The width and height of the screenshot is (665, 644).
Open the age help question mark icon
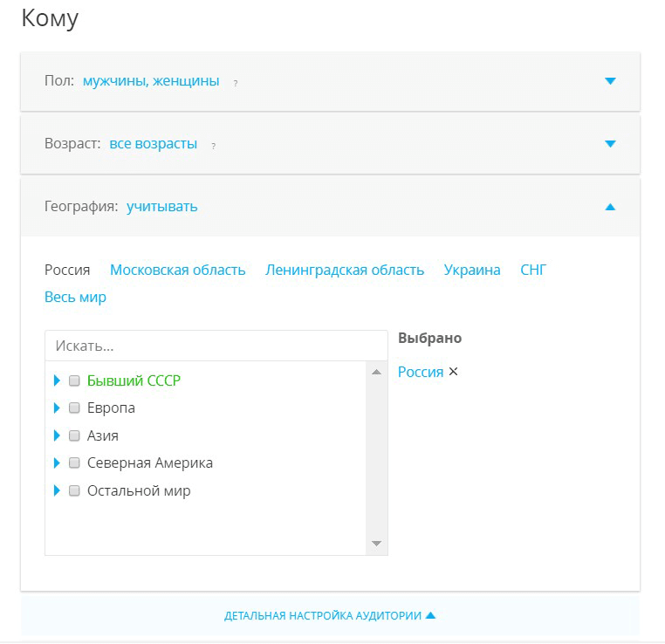click(x=213, y=147)
